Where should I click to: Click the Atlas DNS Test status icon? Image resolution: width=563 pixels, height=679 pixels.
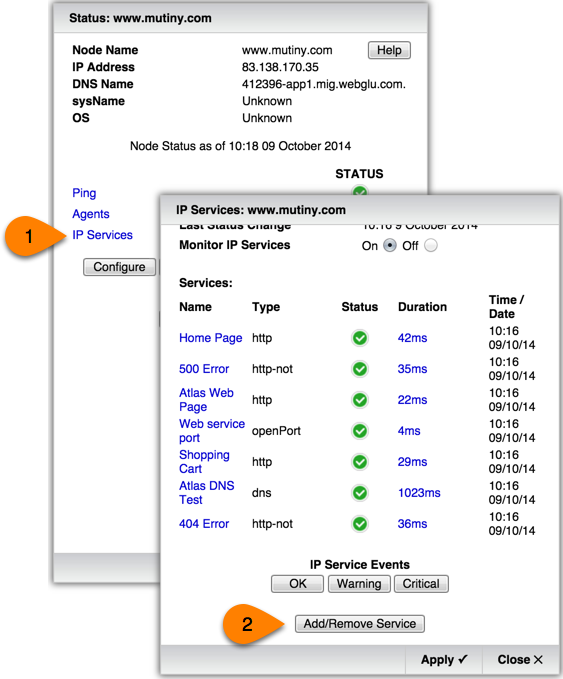(x=359, y=493)
